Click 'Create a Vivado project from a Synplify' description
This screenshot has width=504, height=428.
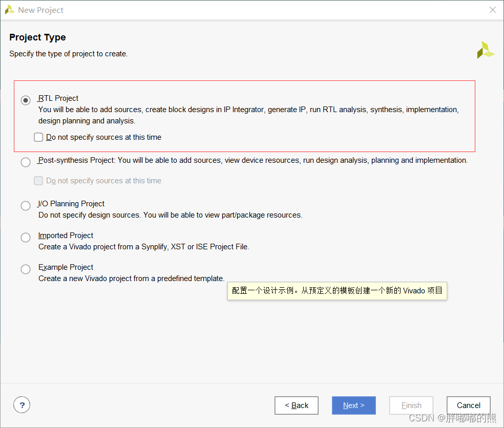click(x=144, y=247)
